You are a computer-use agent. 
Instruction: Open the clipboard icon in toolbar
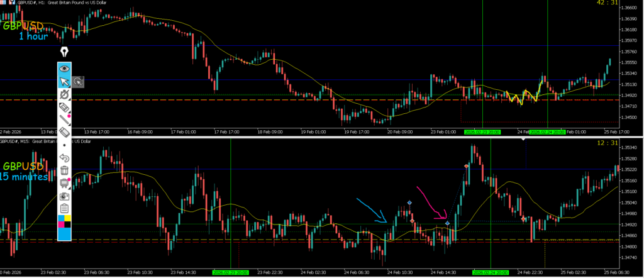pyautogui.click(x=64, y=208)
